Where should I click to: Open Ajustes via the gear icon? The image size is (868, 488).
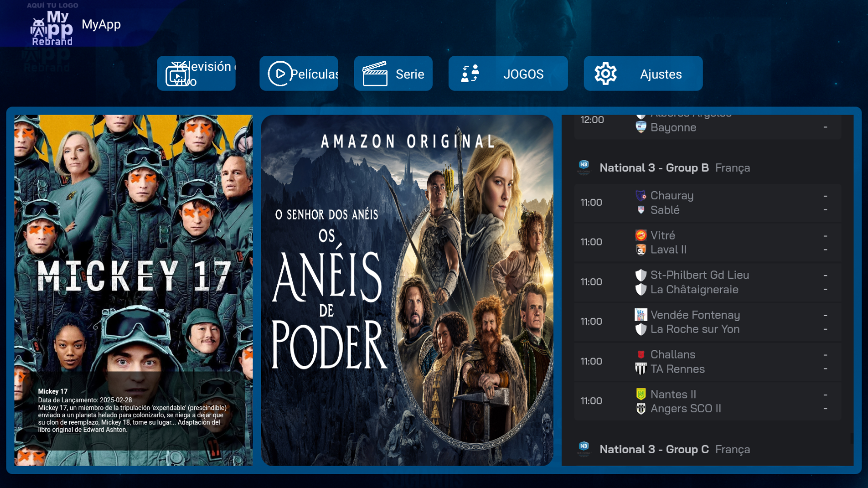(605, 74)
